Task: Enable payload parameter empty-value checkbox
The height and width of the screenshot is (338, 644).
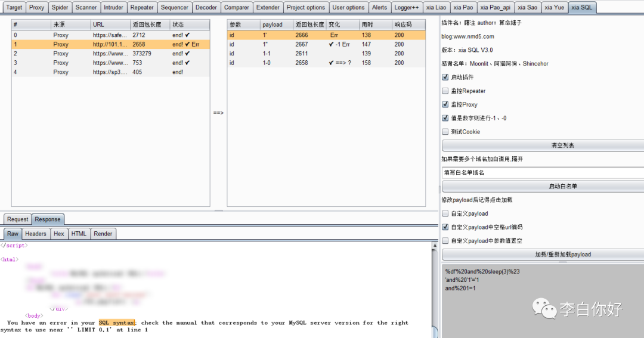Action: click(x=445, y=241)
